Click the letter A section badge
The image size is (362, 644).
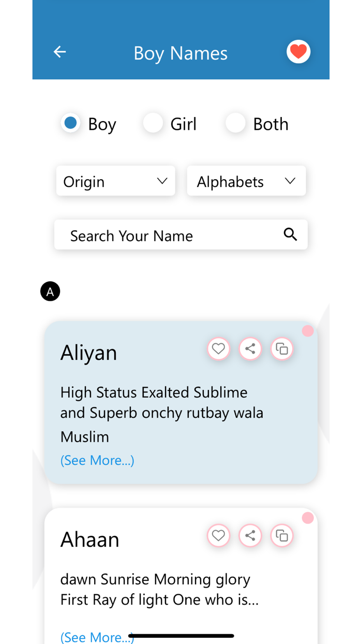point(50,291)
